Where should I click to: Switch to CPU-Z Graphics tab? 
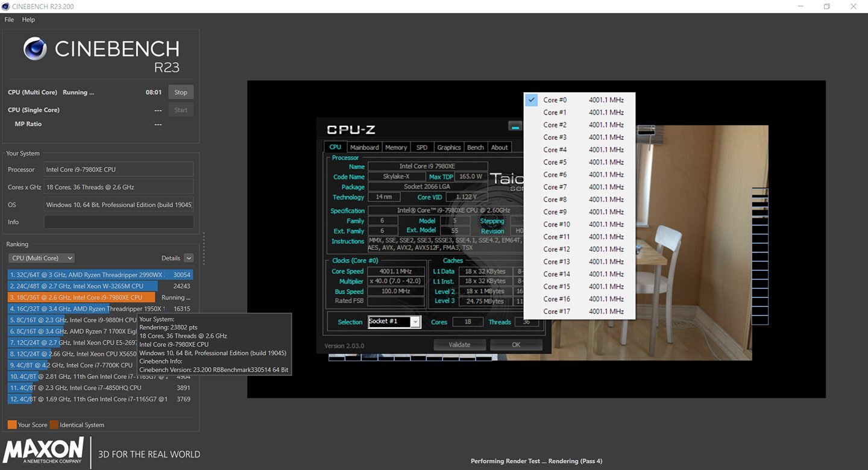pos(449,147)
